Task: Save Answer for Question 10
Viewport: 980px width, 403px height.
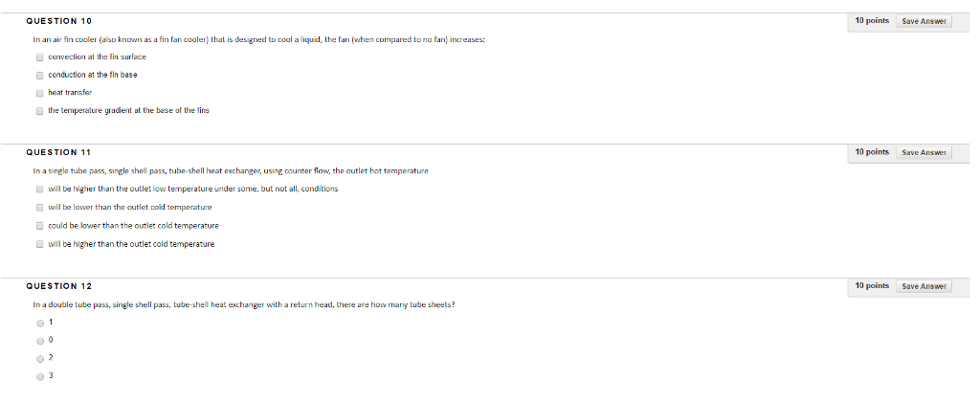Action: [x=924, y=21]
